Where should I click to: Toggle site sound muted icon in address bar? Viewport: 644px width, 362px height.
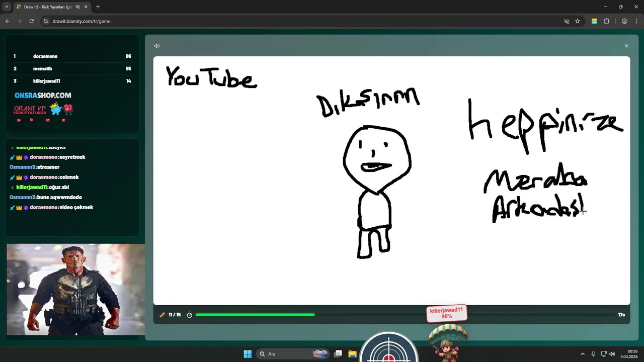tap(567, 21)
